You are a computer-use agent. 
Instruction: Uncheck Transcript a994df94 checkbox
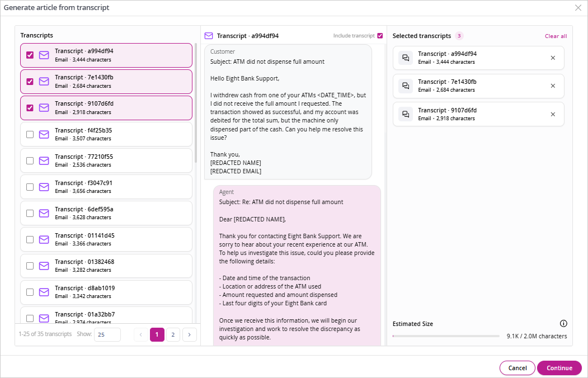coord(30,55)
